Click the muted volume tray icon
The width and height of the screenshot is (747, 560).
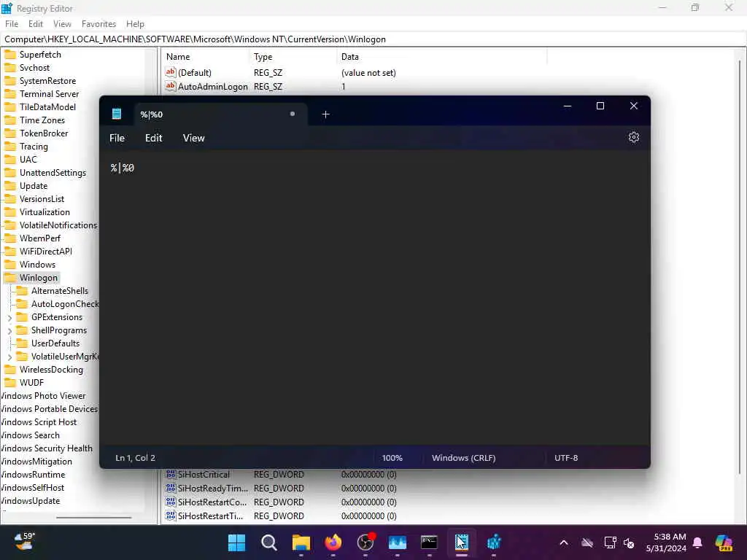pos(629,542)
